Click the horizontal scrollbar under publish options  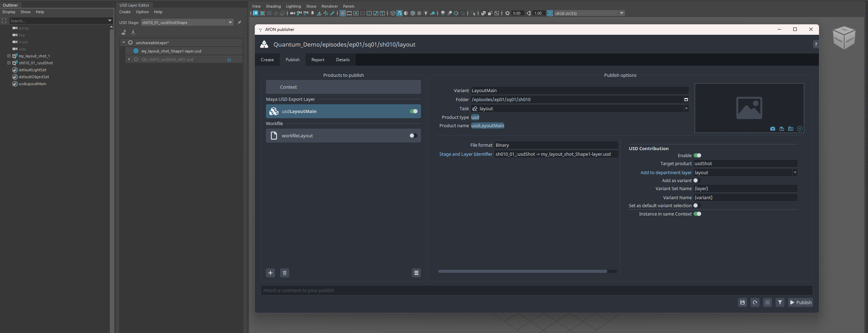point(522,271)
